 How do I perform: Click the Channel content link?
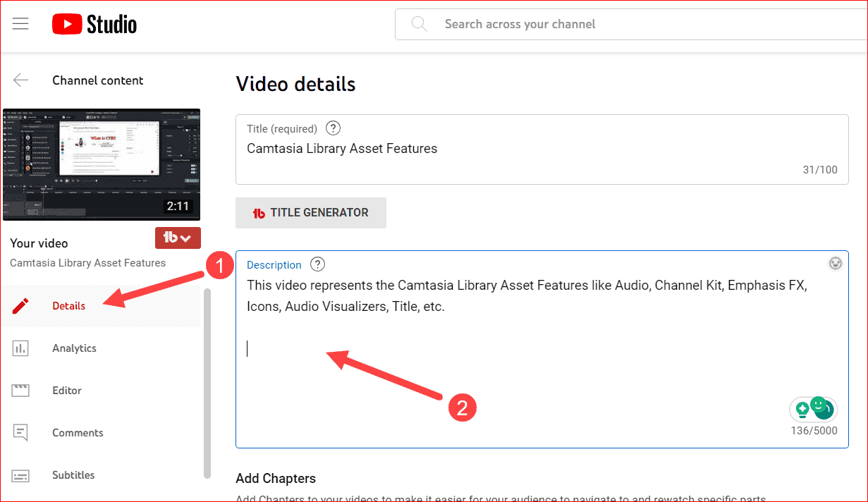(97, 80)
